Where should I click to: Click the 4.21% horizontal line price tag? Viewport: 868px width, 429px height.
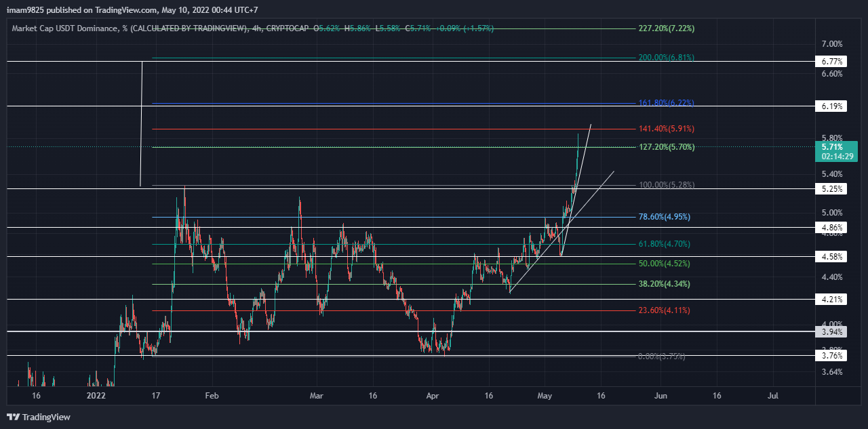coord(831,299)
